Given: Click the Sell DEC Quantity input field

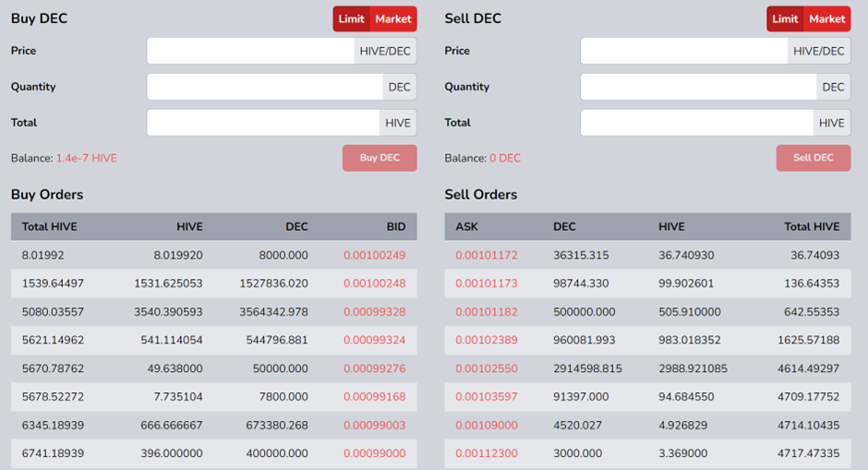Looking at the screenshot, I should tap(699, 87).
